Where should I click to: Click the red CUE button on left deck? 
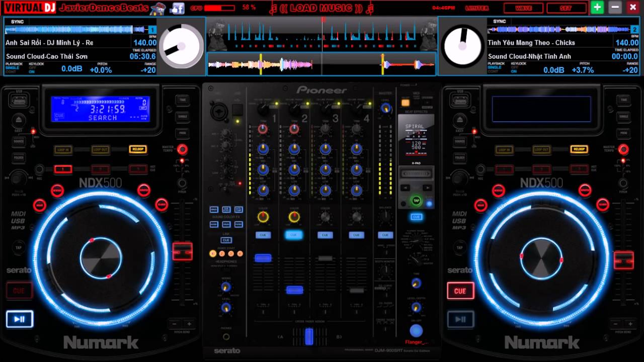tap(19, 291)
